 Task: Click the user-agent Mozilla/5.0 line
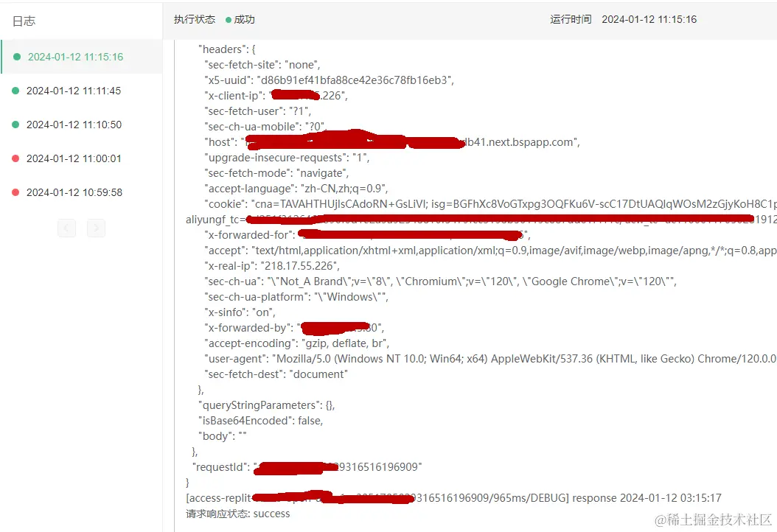[490, 358]
